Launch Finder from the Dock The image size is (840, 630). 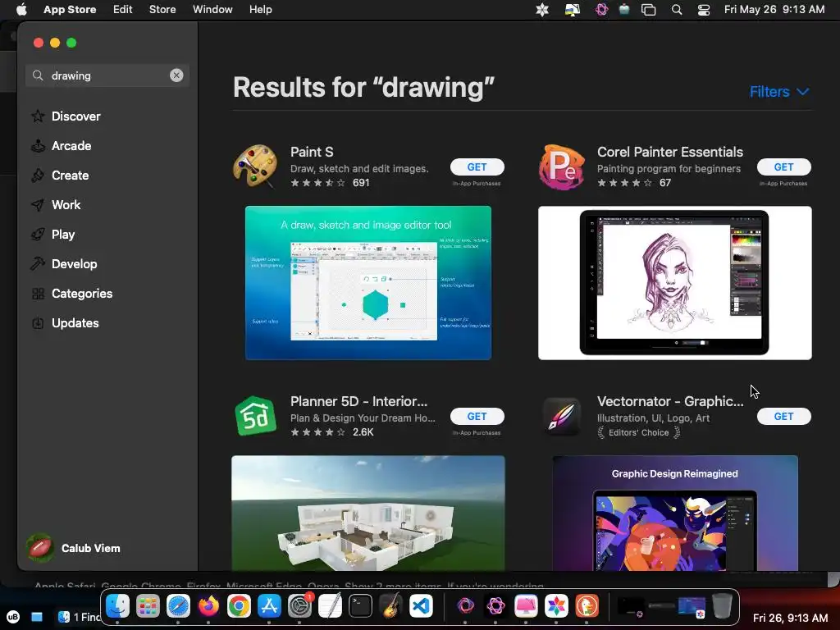click(x=117, y=606)
